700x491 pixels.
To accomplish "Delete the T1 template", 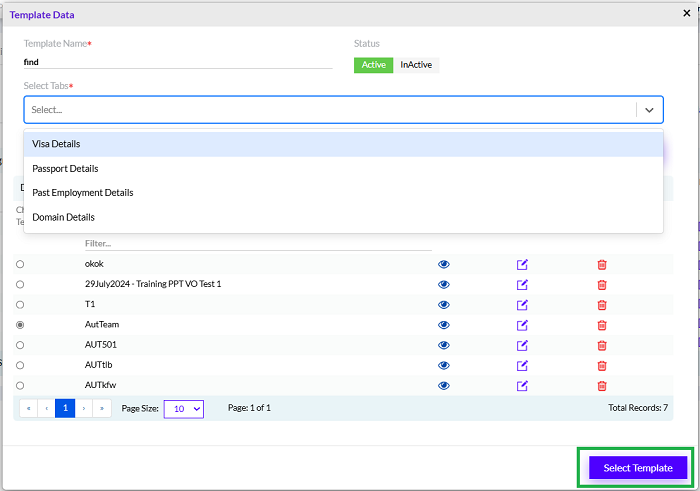I will tap(602, 305).
